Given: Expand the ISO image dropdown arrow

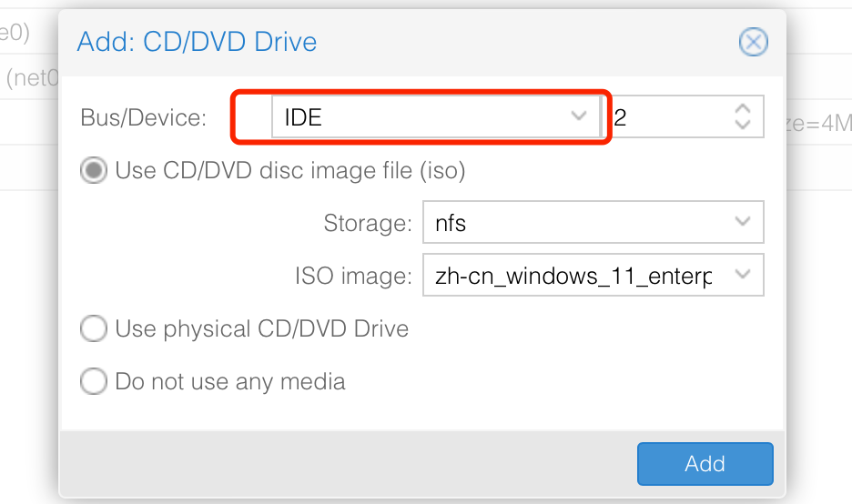Looking at the screenshot, I should [743, 275].
